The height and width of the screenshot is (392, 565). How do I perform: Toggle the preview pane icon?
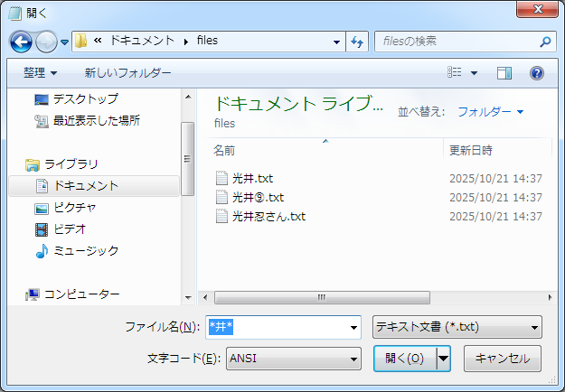point(504,73)
